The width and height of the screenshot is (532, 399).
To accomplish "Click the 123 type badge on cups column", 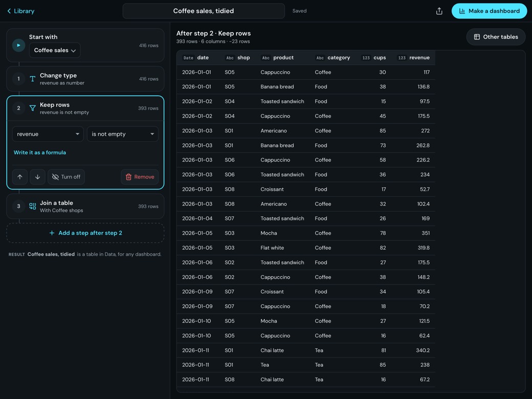I will coord(366,58).
